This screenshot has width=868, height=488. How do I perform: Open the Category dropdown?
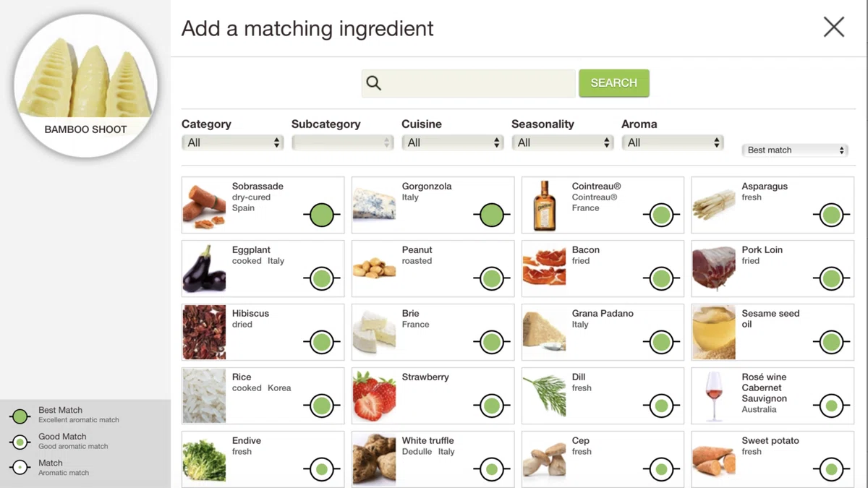(232, 142)
